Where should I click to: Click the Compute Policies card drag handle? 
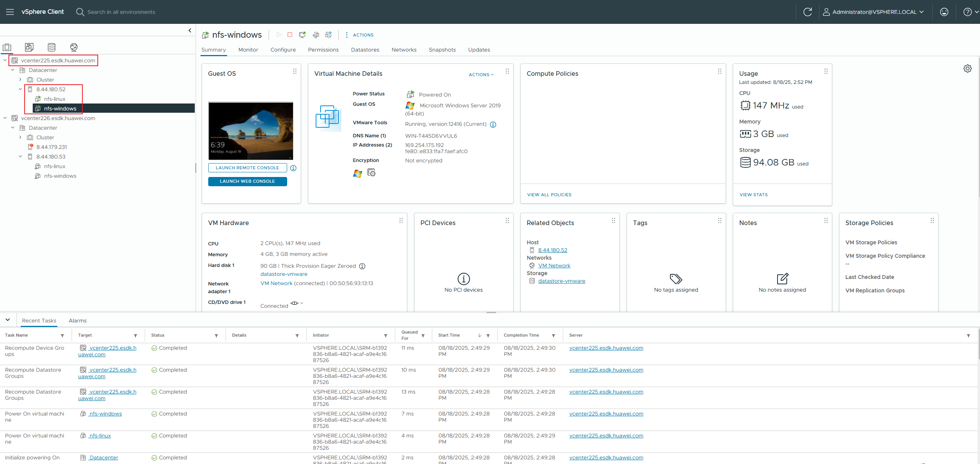click(x=720, y=72)
